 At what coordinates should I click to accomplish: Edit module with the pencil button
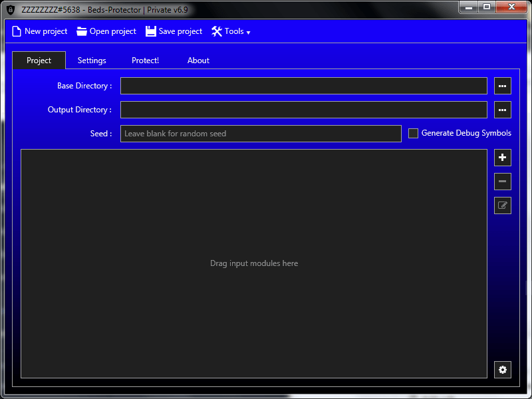503,205
